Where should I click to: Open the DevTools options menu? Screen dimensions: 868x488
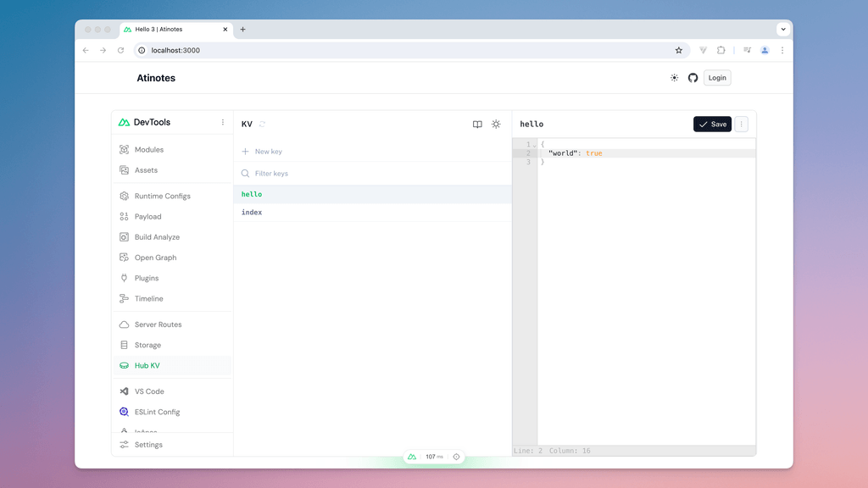223,123
